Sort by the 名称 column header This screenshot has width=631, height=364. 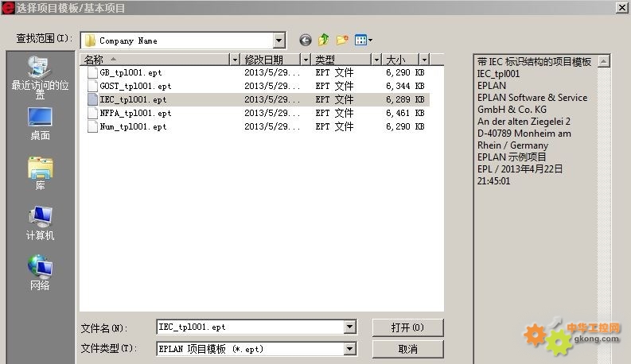[154, 60]
